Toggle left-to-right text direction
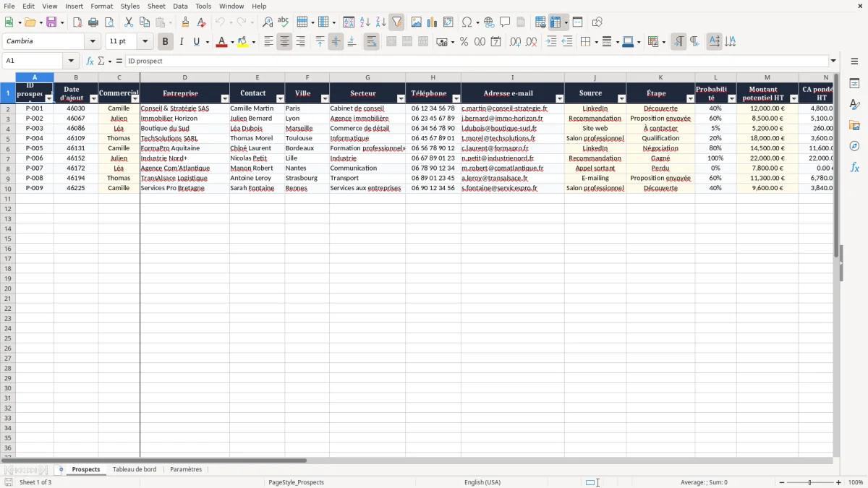 [x=678, y=42]
